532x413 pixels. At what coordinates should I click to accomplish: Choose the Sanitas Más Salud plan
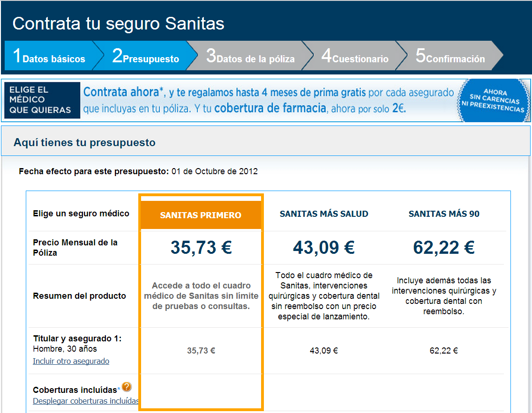pyautogui.click(x=324, y=214)
